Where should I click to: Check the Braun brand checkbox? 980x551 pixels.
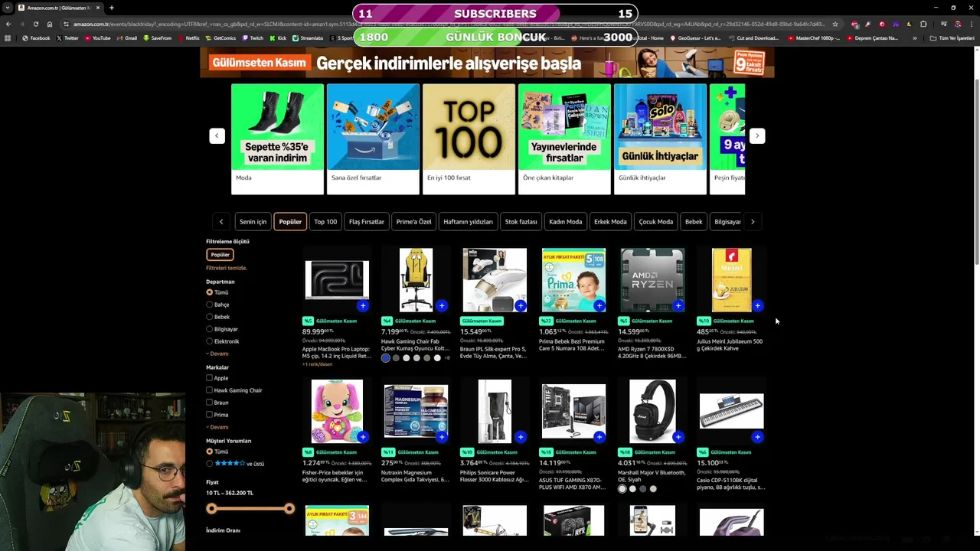click(x=209, y=403)
